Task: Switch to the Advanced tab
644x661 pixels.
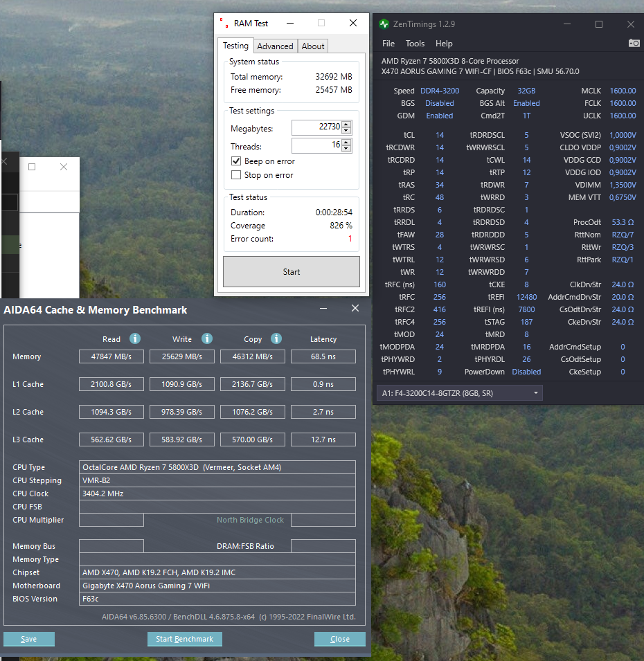Action: 275,46
